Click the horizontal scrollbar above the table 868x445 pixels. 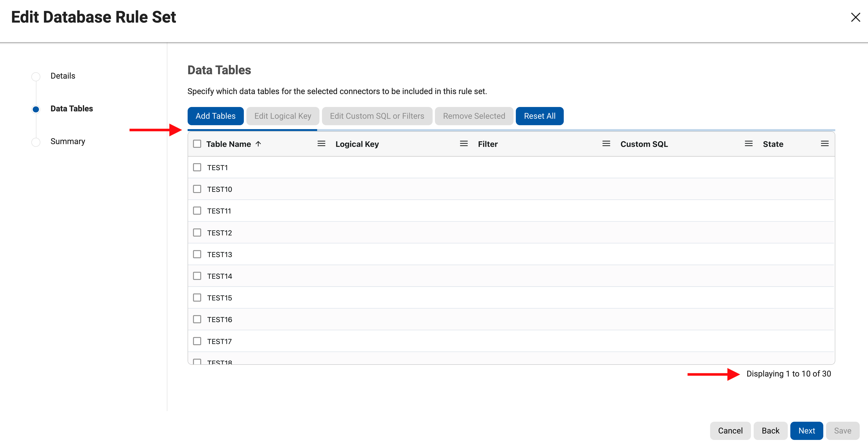[x=252, y=130]
